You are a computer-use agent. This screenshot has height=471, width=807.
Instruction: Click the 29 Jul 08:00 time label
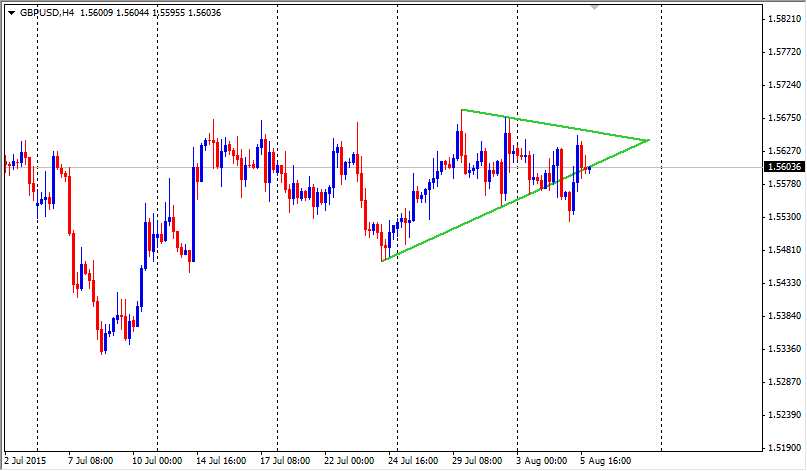pyautogui.click(x=477, y=461)
